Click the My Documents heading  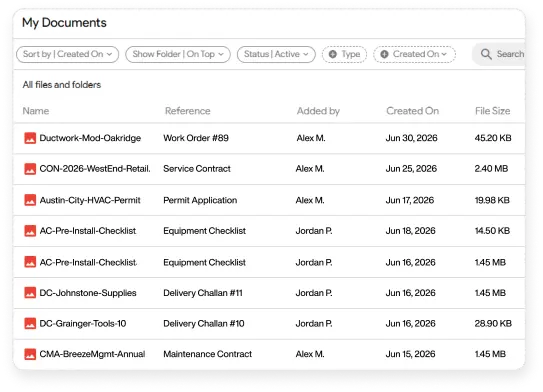(64, 23)
